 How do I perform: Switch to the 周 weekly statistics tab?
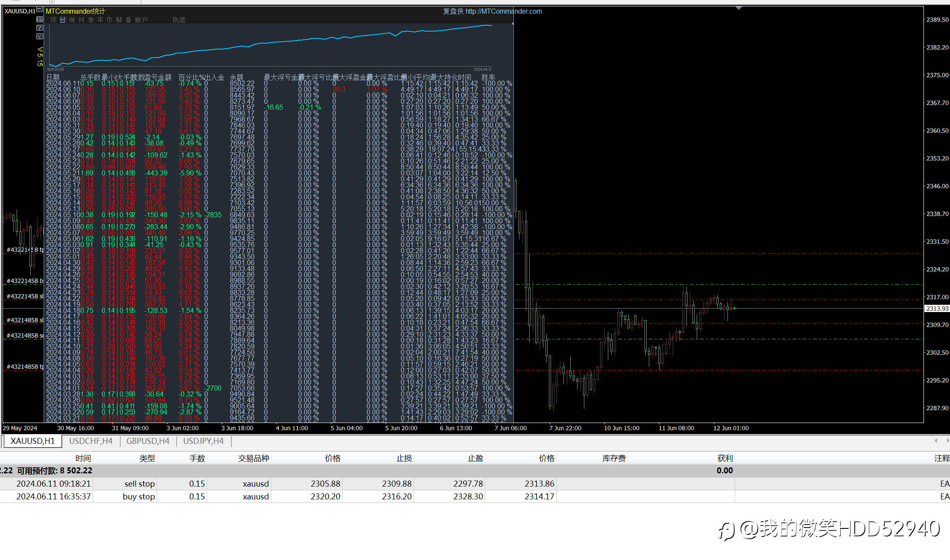tap(72, 20)
